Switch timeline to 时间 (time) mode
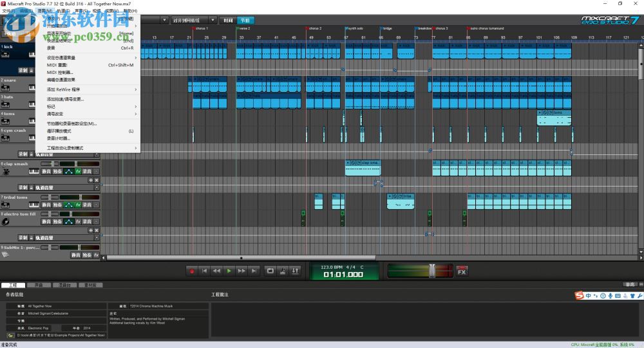This screenshot has height=348, width=644. [x=229, y=20]
